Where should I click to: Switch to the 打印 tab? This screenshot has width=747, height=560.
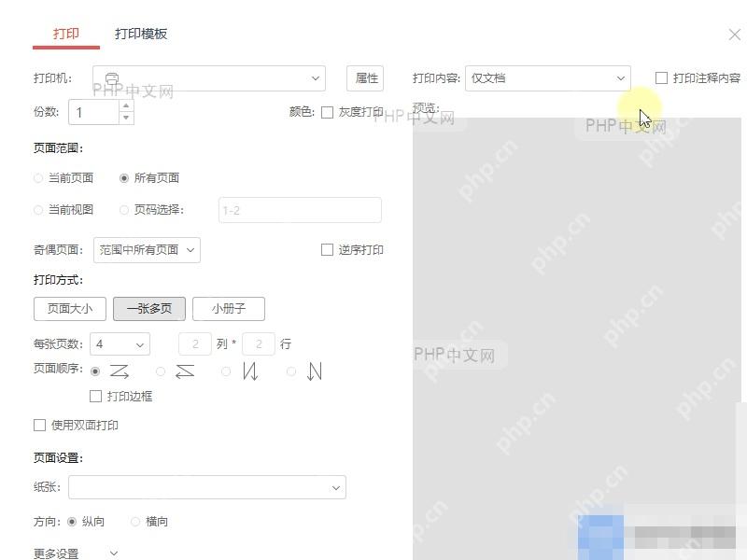[x=65, y=34]
